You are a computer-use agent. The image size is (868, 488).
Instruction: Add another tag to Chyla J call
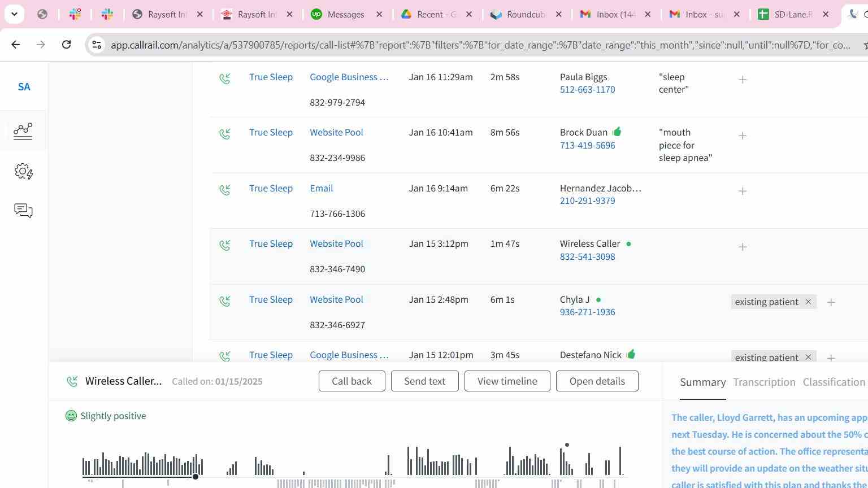click(x=831, y=302)
